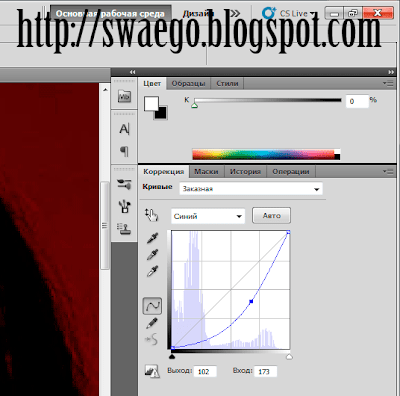Click the Кривые label
The width and height of the screenshot is (400, 396).
pos(157,187)
